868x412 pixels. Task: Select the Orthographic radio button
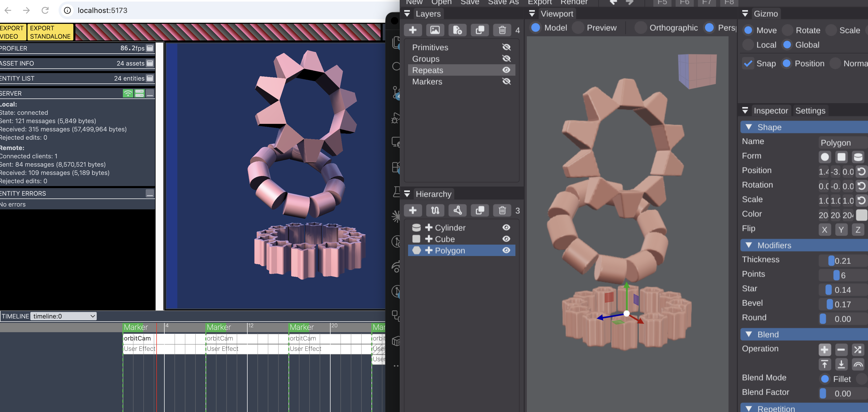point(640,28)
